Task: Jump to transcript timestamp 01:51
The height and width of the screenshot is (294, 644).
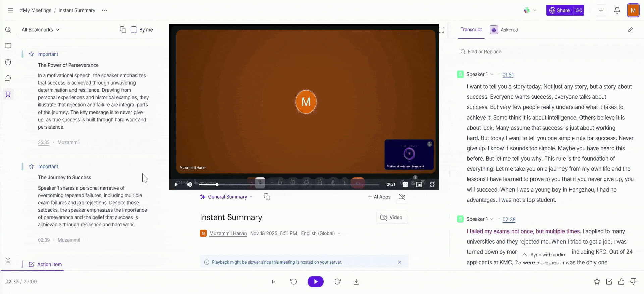Action: pyautogui.click(x=508, y=75)
